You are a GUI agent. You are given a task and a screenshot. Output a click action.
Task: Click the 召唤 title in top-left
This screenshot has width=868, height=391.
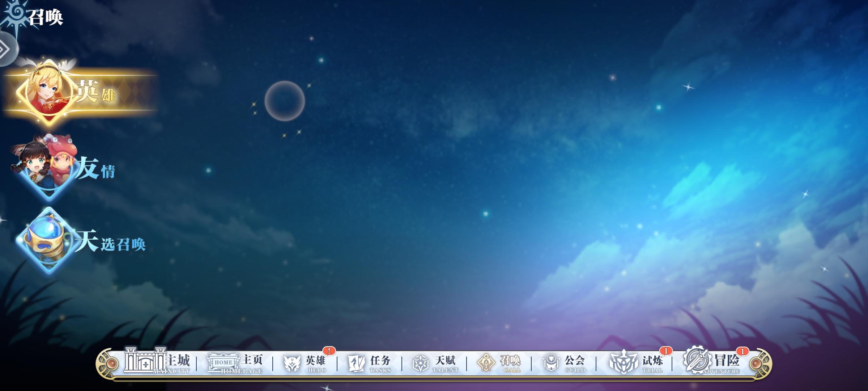coord(46,17)
